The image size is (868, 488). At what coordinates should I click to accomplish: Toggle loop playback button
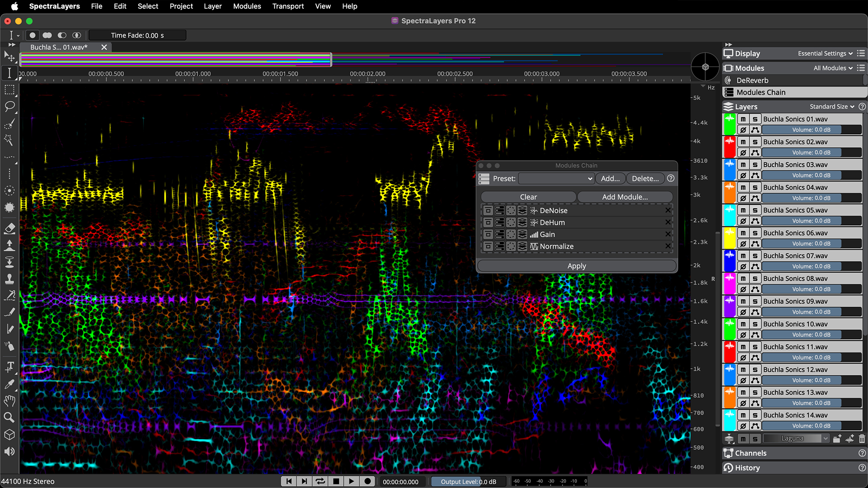click(320, 481)
